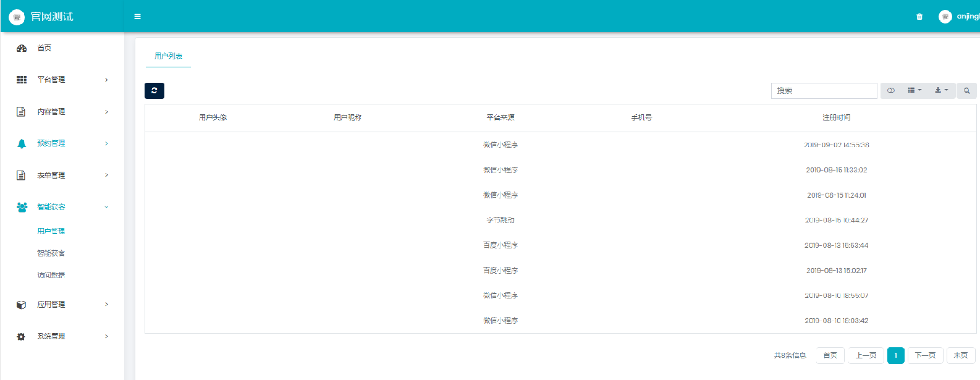980x380 pixels.
Task: Focus the 搜索 input field
Action: click(x=824, y=91)
